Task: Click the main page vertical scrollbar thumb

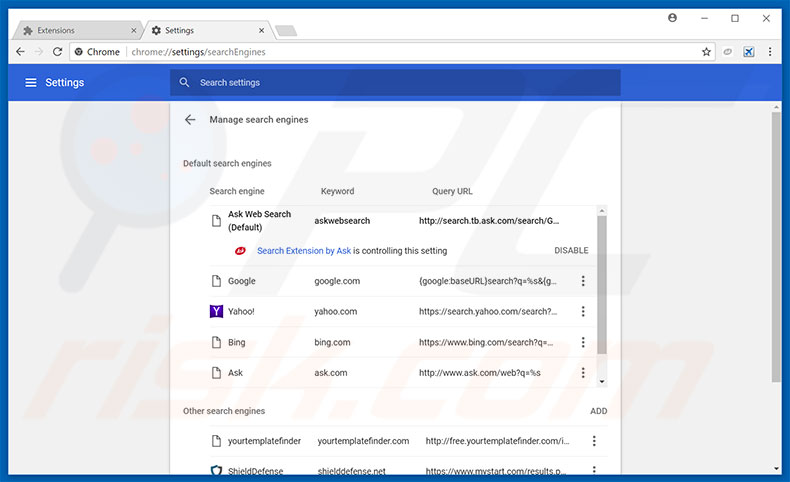Action: [776, 247]
